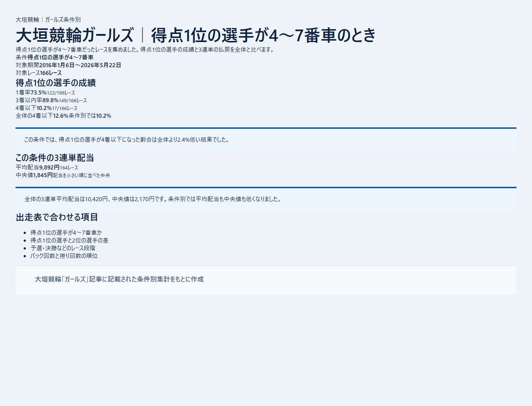This screenshot has width=532, height=406.
Task: Select the 中央値 1,845円 line
Action: click(x=63, y=175)
